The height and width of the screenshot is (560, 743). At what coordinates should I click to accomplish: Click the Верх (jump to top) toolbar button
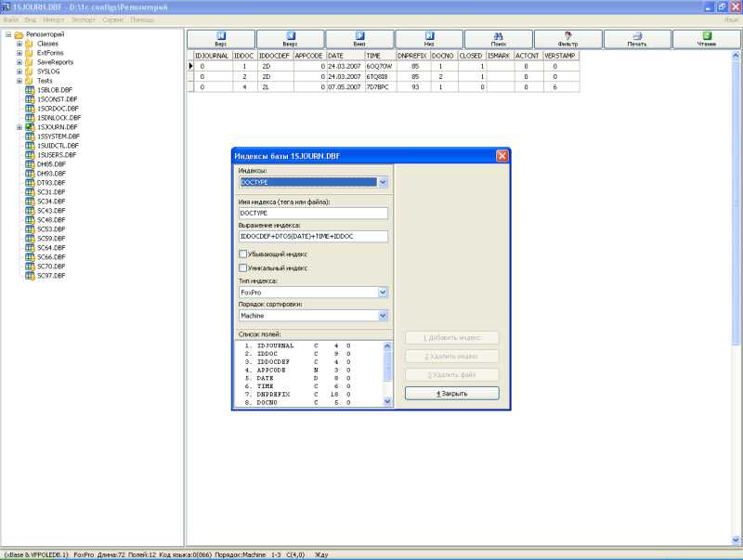click(221, 39)
